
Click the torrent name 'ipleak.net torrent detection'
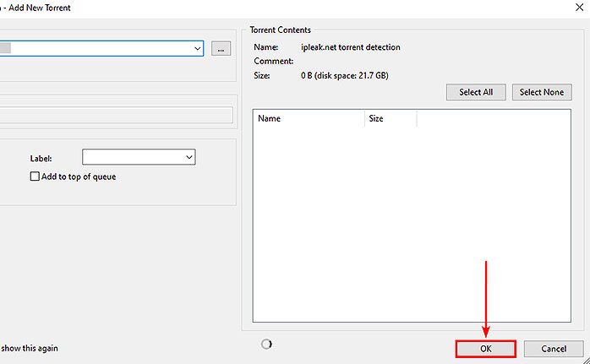pos(350,47)
